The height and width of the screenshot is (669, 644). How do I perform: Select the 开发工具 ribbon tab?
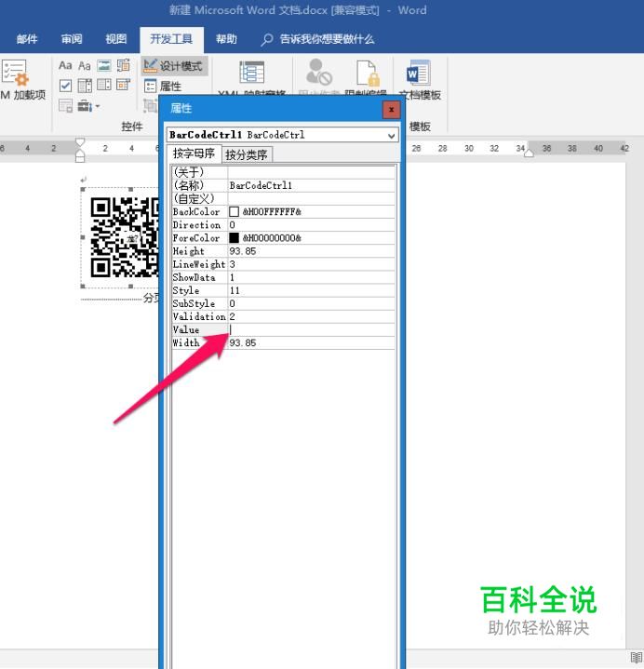(x=171, y=39)
